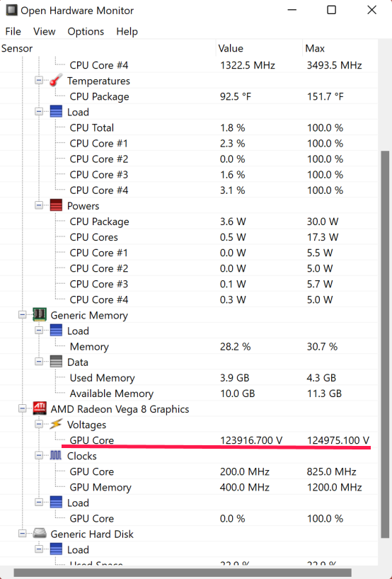Click the gray Data category icon
The width and height of the screenshot is (392, 579).
[x=56, y=362]
